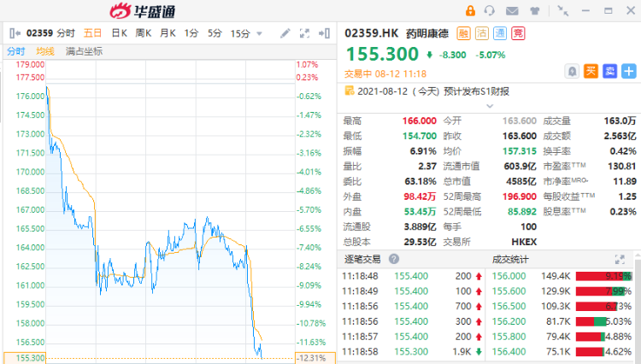Click stock code 02359.HK title

[371, 33]
